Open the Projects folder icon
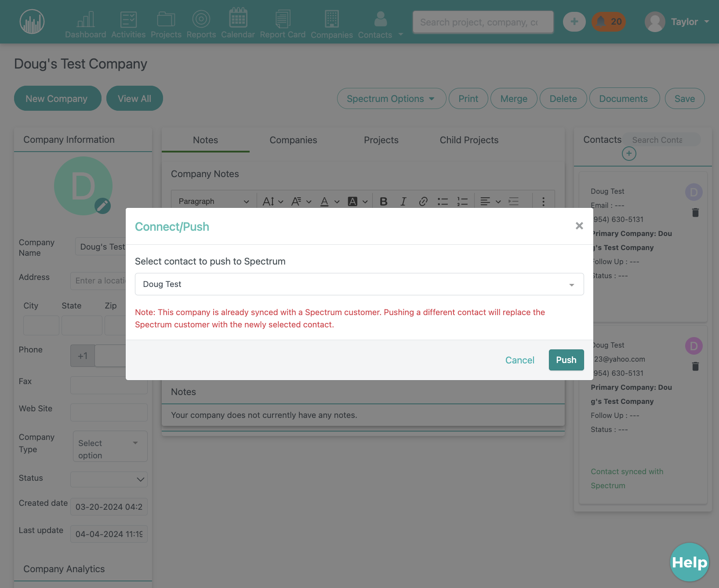 [x=166, y=19]
